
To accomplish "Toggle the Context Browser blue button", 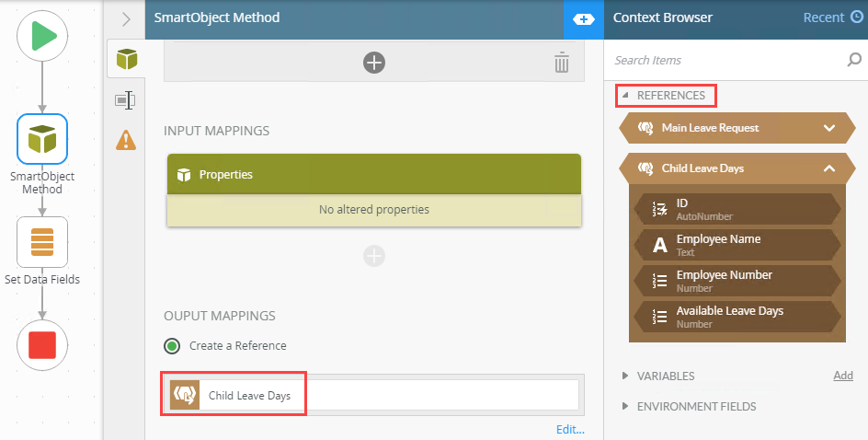I will tap(584, 19).
